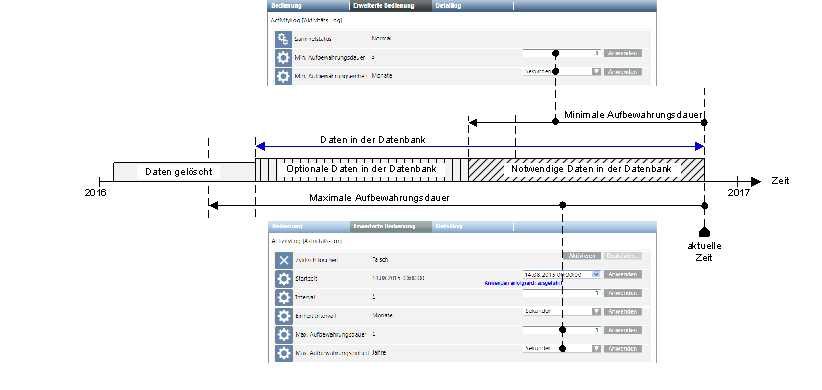This screenshot has width=822, height=390.
Task: Click the gear icon in the Jahre row
Action: click(284, 353)
